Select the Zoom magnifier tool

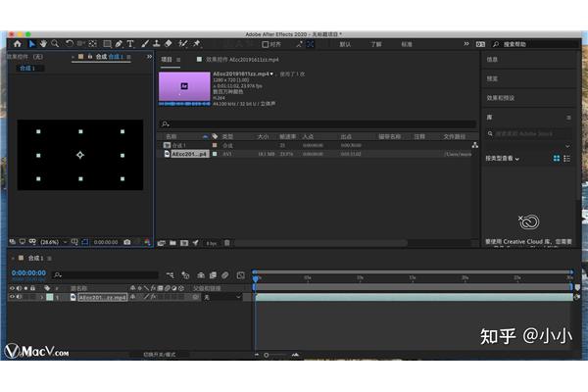click(55, 44)
